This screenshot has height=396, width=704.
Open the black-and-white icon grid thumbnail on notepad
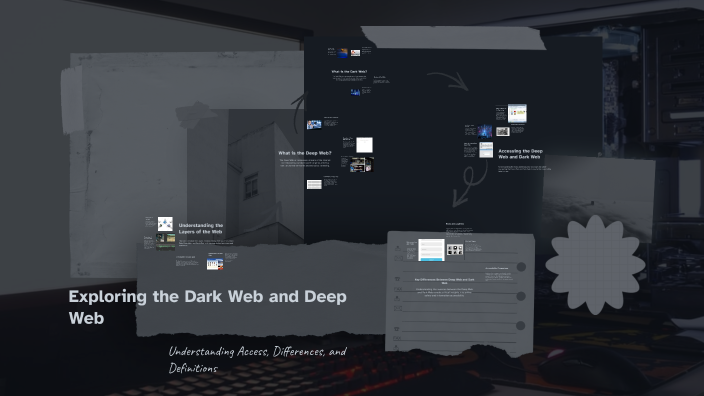455,250
